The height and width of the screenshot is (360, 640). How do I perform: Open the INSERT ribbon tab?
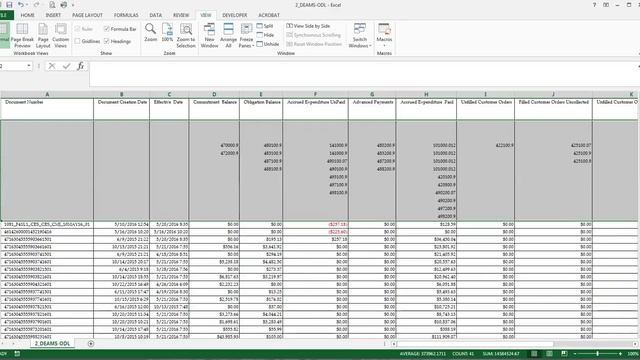[53, 15]
